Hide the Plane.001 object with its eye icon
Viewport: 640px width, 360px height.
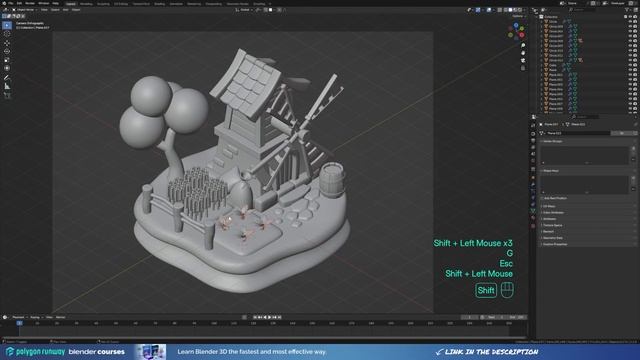pos(630,75)
